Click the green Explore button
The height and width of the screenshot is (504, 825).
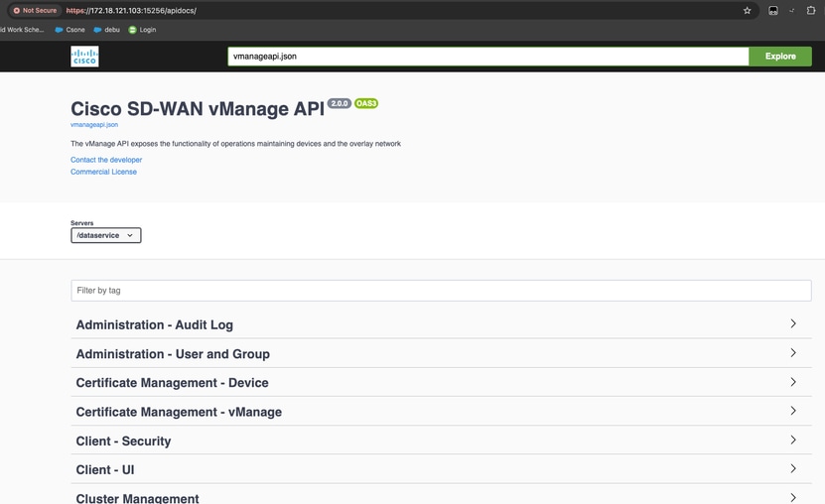coord(779,57)
